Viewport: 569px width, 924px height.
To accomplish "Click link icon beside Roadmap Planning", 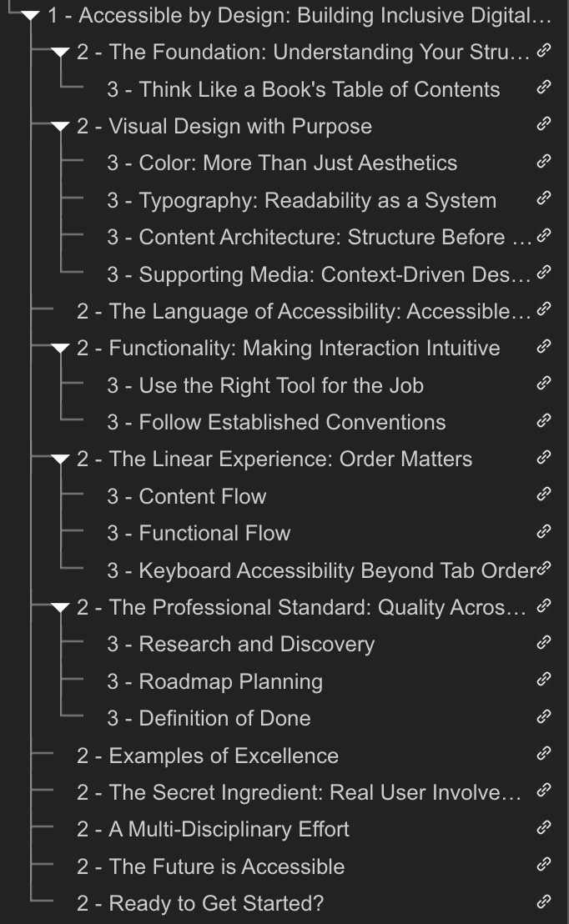I will pyautogui.click(x=544, y=680).
